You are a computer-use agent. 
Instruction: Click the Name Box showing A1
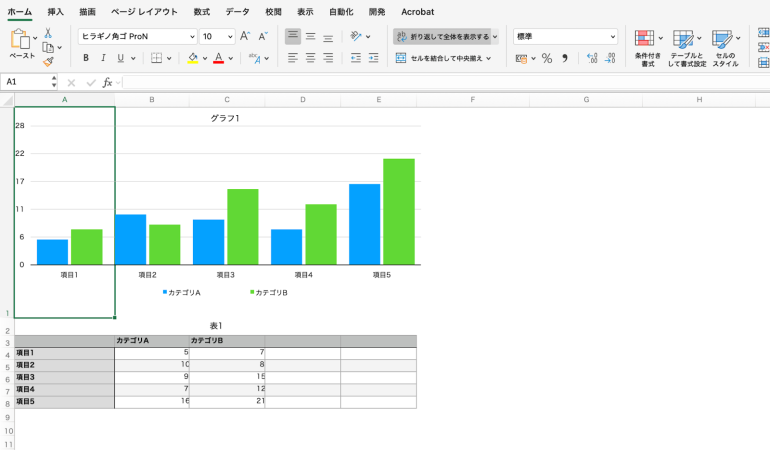[x=26, y=82]
